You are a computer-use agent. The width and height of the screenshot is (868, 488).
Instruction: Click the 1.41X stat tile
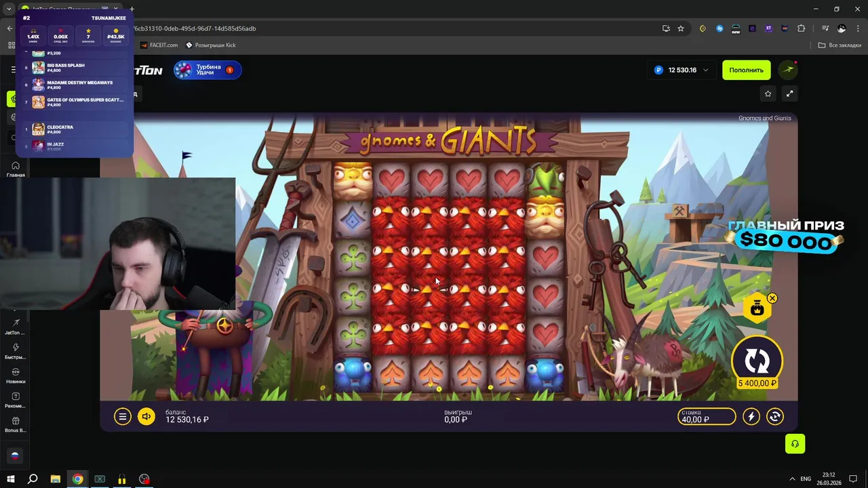pos(33,35)
